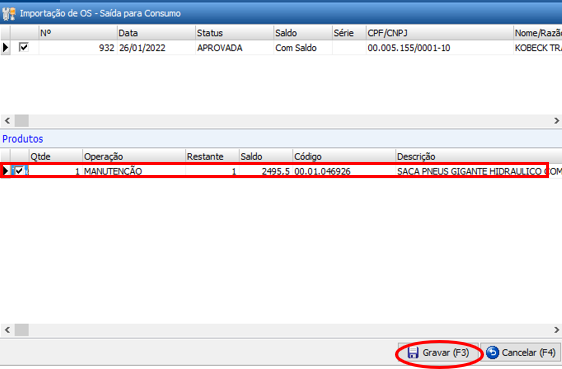The image size is (562, 369).
Task: Click the Saldo header in orders grid
Action: (303, 33)
